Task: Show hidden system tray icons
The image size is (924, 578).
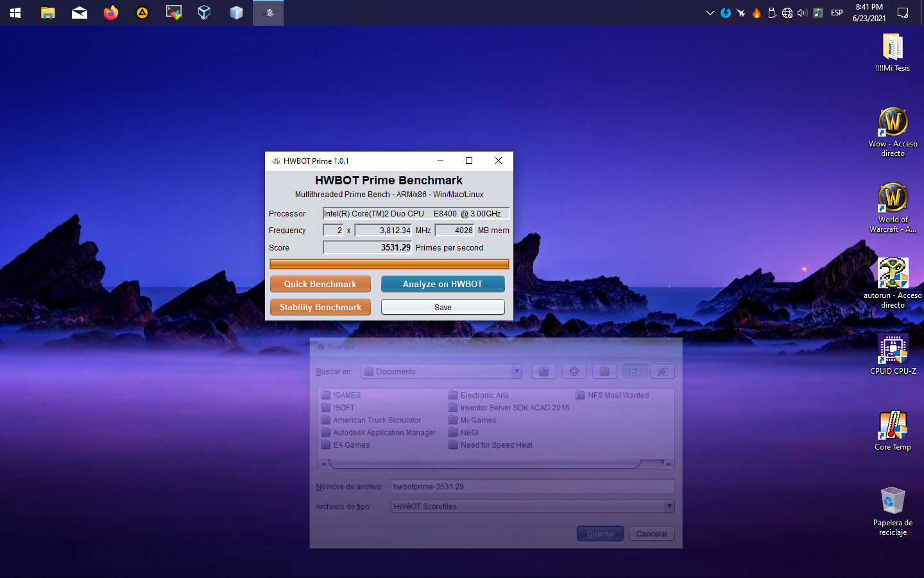Action: [710, 13]
